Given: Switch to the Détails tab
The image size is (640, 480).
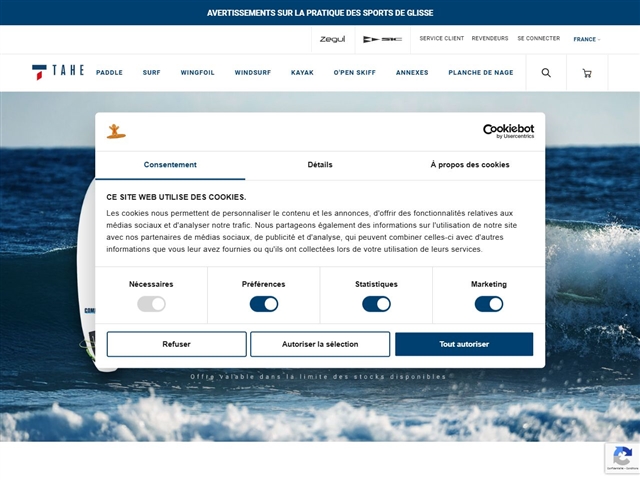Looking at the screenshot, I should click(320, 165).
